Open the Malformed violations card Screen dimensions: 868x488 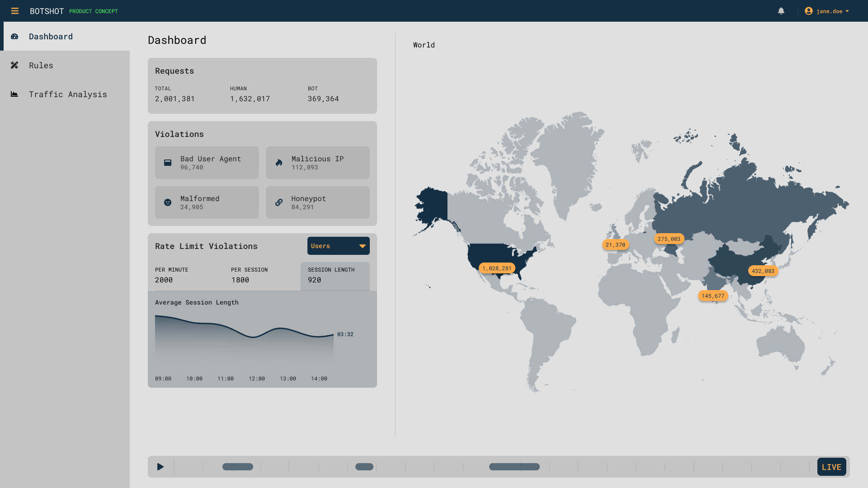pyautogui.click(x=207, y=202)
